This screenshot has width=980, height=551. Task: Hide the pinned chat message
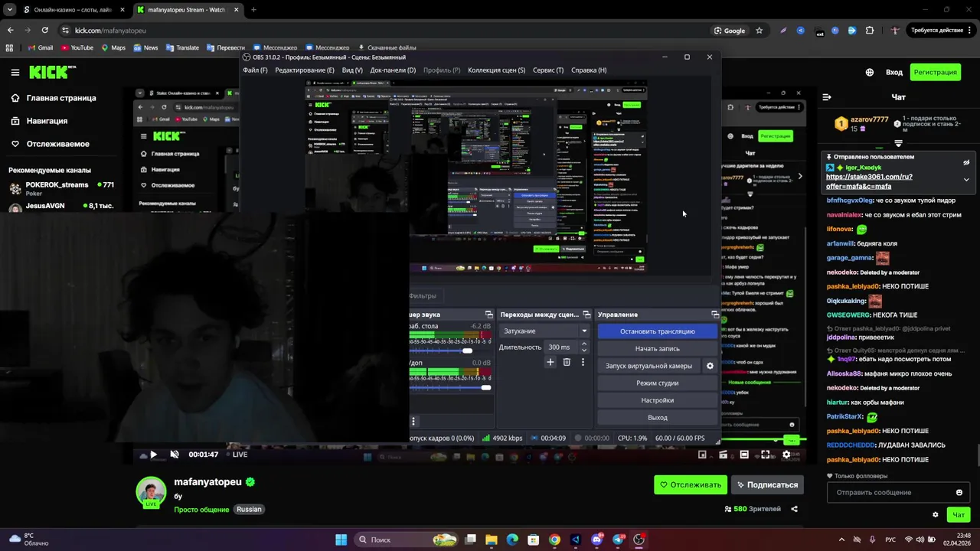coord(966,162)
